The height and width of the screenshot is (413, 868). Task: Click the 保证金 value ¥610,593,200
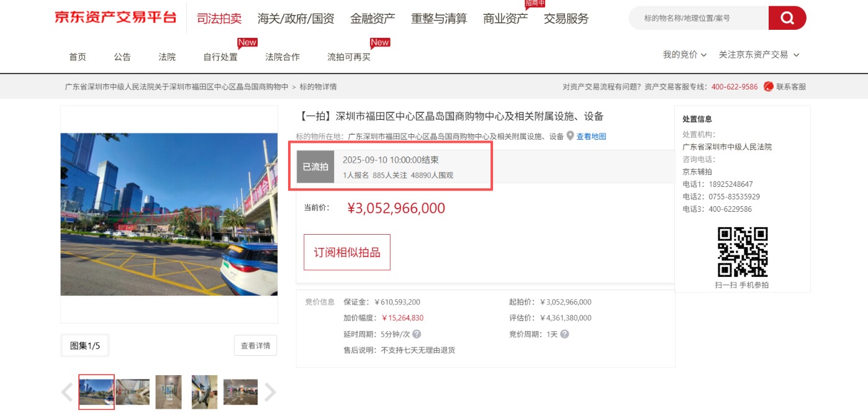pyautogui.click(x=397, y=302)
